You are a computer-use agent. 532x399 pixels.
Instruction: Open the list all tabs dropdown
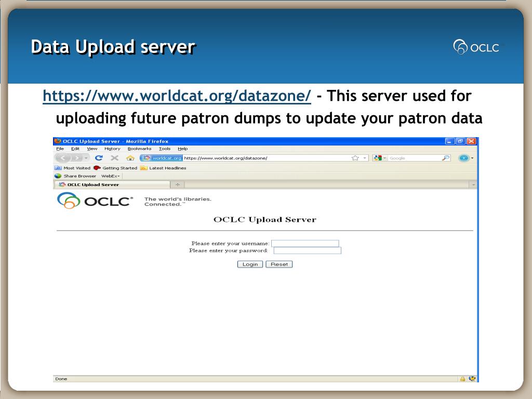point(473,184)
